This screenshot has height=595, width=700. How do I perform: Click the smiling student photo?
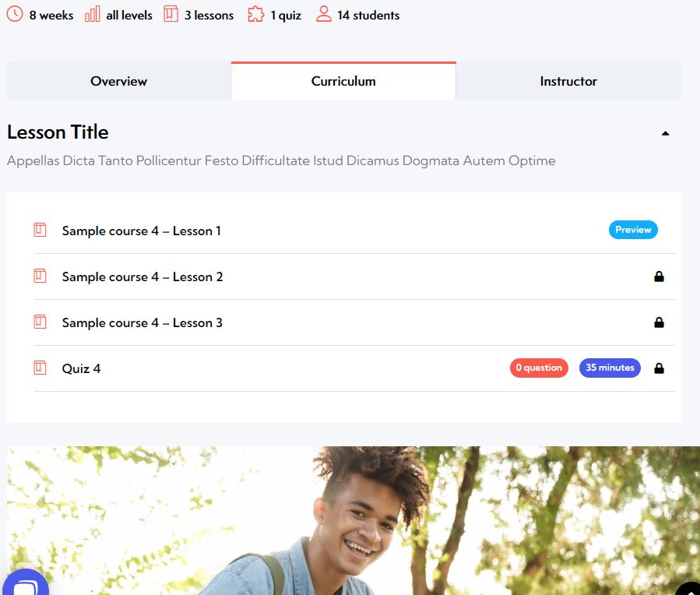point(354,520)
